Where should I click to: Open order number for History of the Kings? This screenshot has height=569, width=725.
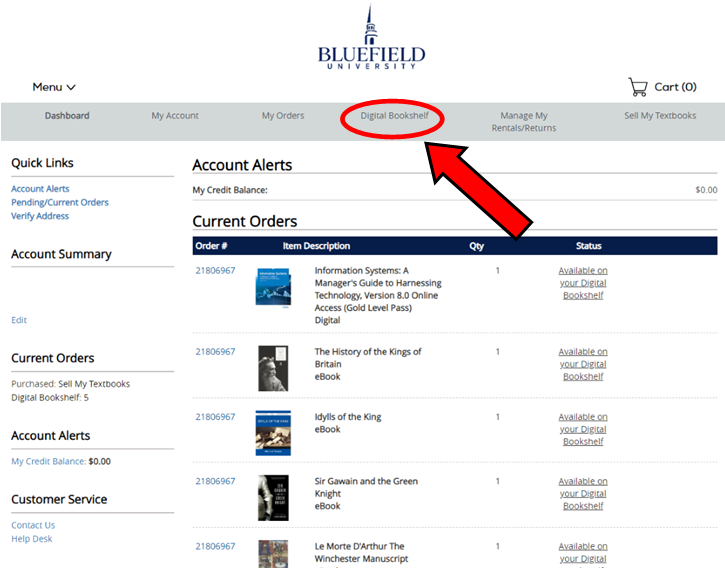215,352
